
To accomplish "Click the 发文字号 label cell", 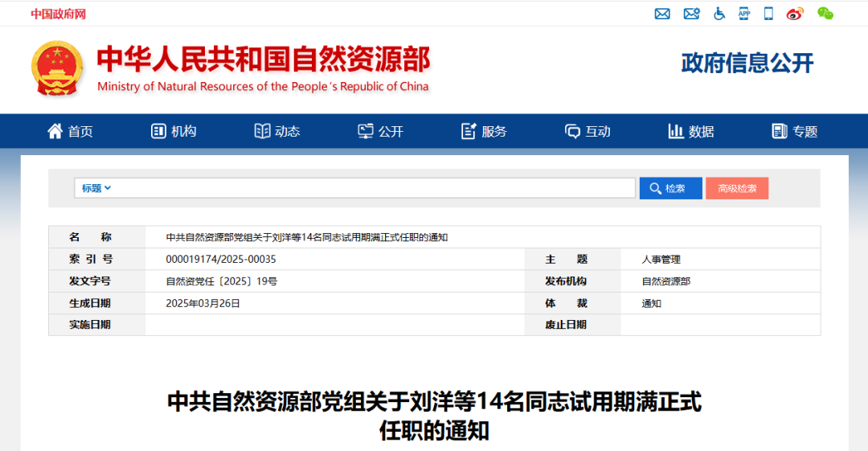I will point(97,281).
